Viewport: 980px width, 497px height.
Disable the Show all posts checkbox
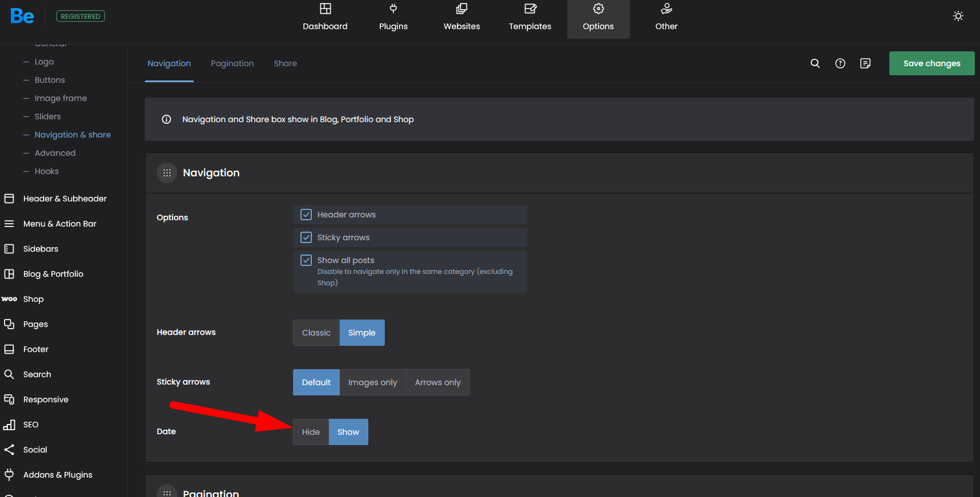click(x=306, y=260)
